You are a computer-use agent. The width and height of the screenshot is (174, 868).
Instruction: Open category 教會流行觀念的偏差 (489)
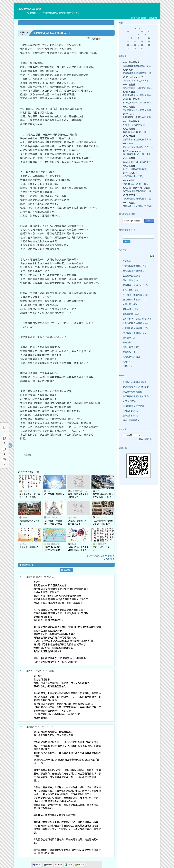click(135, 323)
